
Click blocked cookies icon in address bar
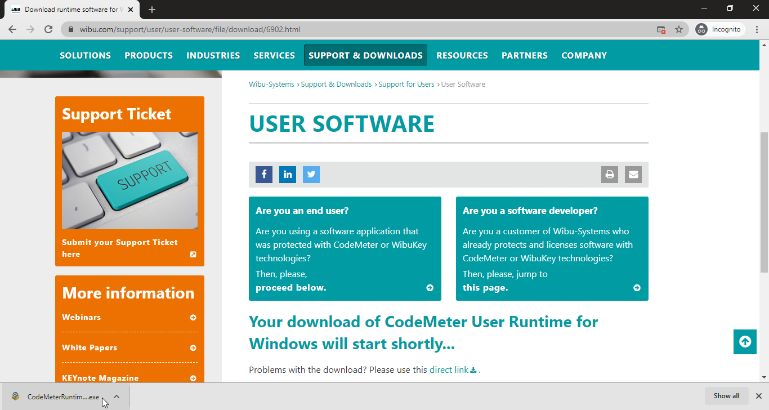pos(661,29)
